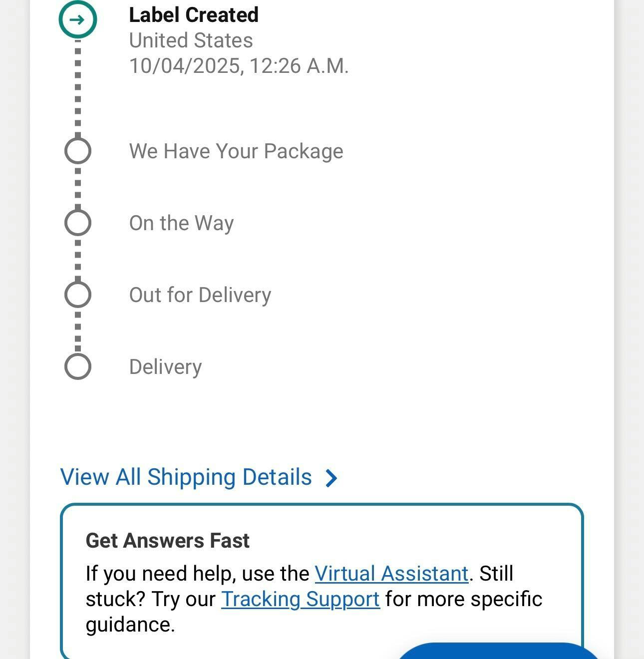Select the We Have Your Package label
Screen dimensions: 644x659
click(x=236, y=151)
